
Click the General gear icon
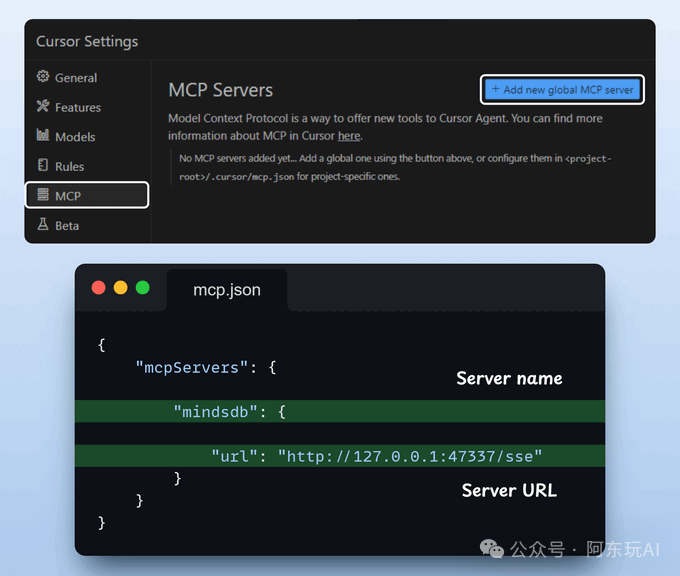(x=43, y=76)
